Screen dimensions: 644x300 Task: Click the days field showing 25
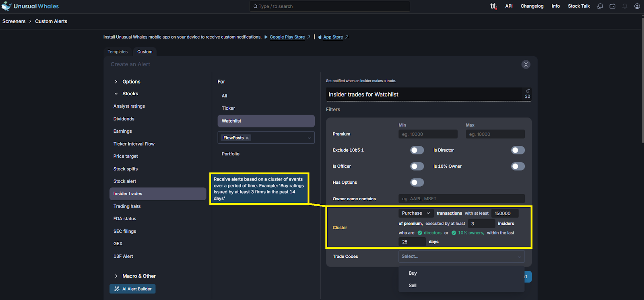(412, 242)
